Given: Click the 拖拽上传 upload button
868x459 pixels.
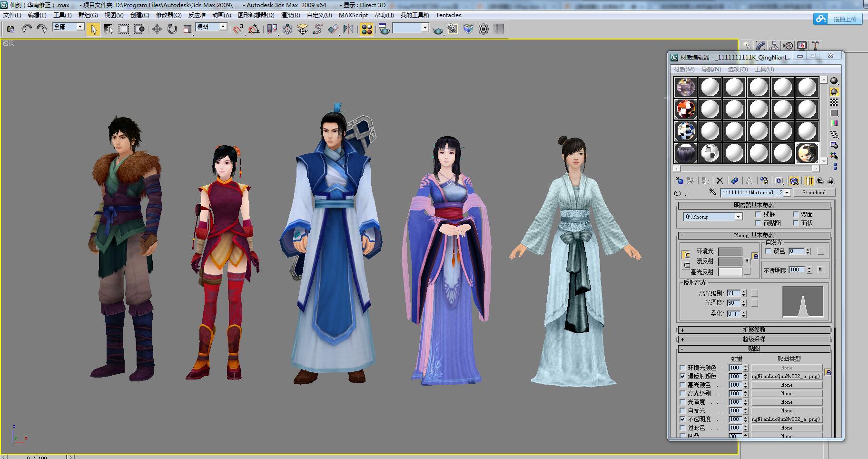Looking at the screenshot, I should point(838,19).
